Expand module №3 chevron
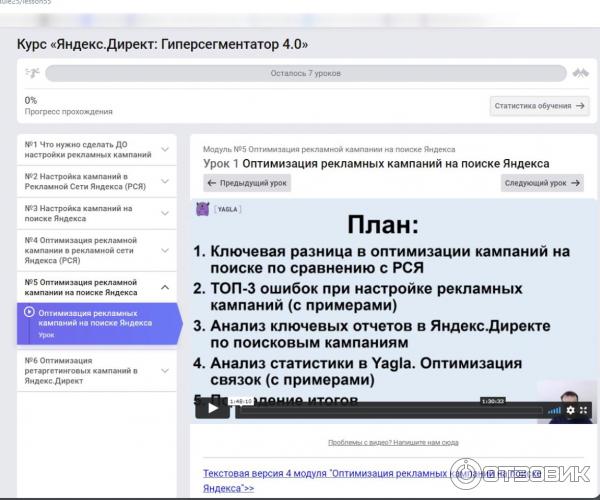 pyautogui.click(x=165, y=213)
